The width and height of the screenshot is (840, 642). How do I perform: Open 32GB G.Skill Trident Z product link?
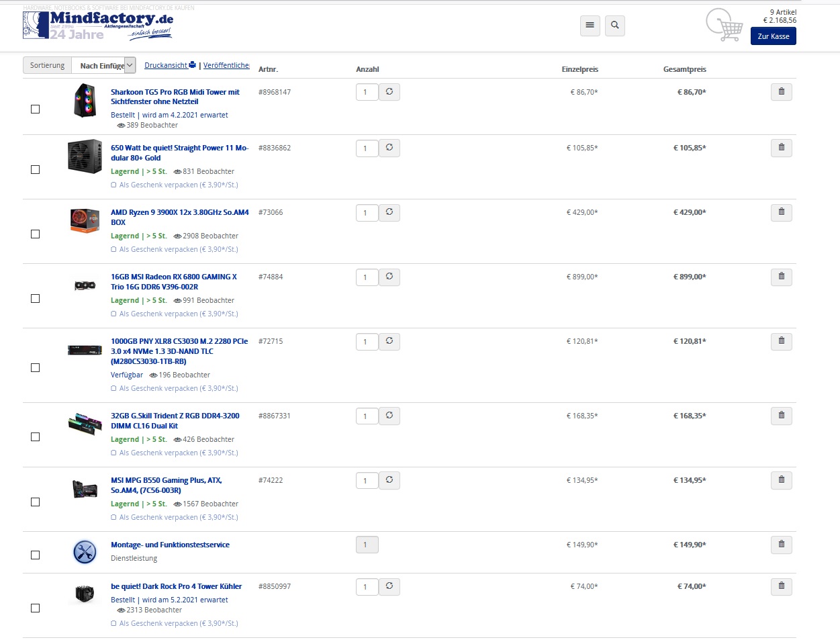pyautogui.click(x=175, y=420)
